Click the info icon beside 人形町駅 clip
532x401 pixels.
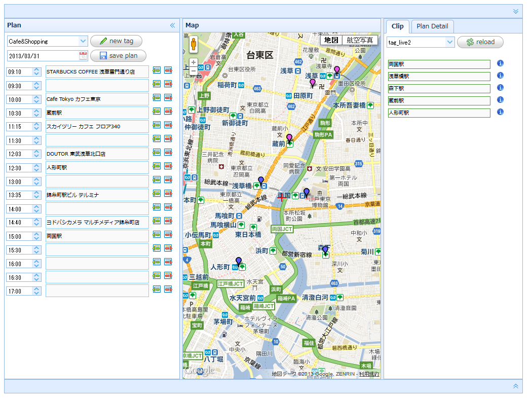(500, 112)
